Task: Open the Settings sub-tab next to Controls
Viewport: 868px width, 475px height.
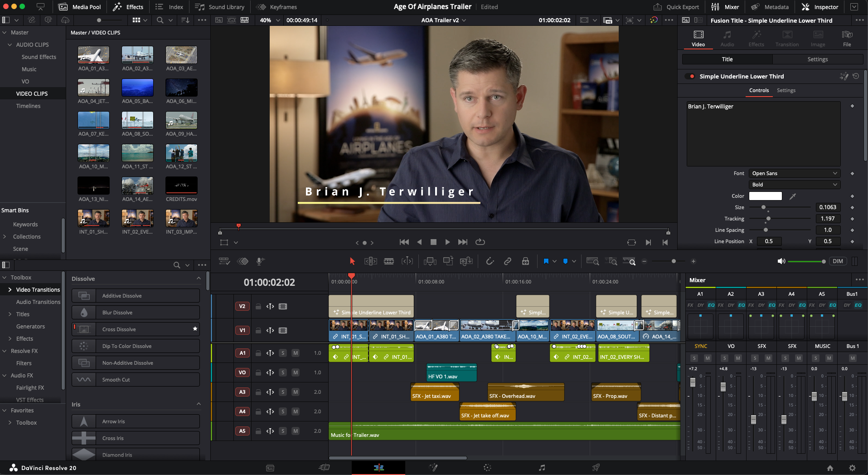Action: [x=786, y=90]
